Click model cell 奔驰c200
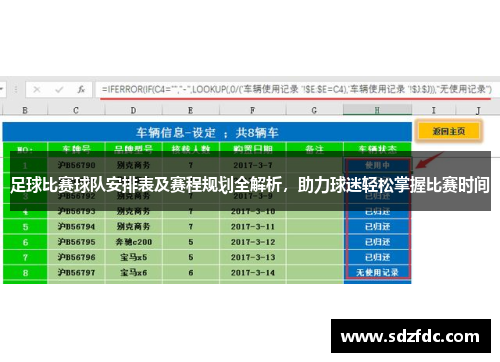 133,242
